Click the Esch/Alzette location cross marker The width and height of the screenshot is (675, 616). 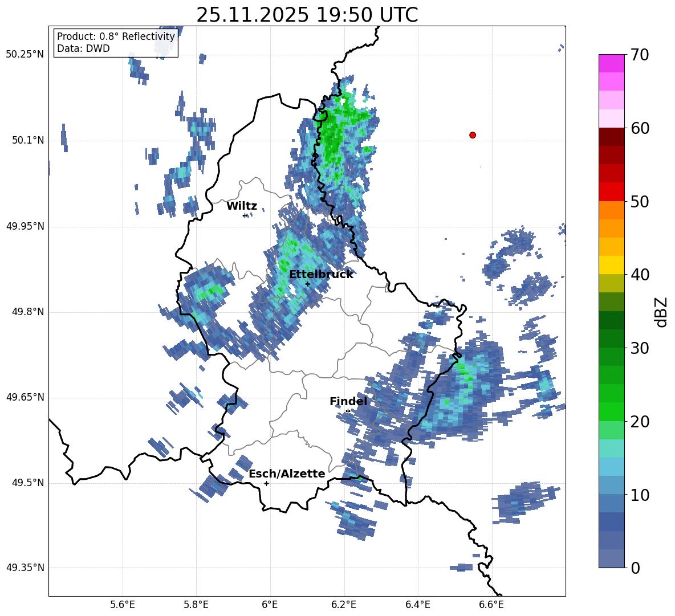click(x=266, y=483)
